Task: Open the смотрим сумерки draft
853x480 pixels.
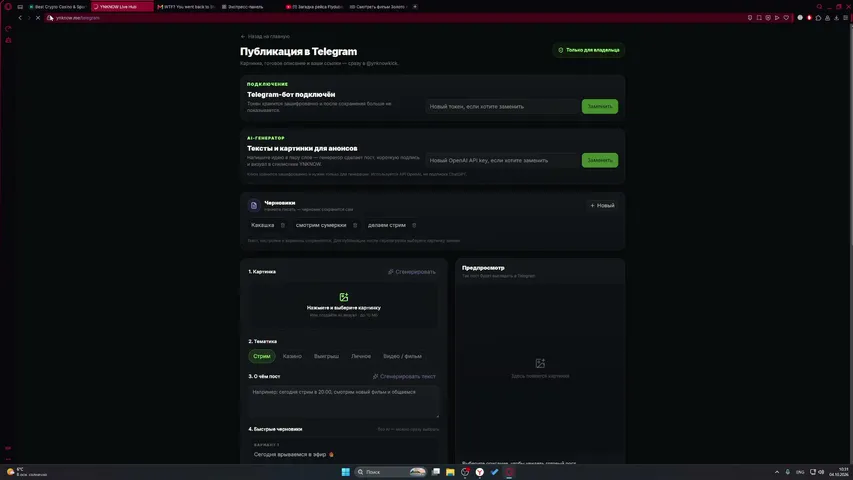Action: tap(321, 225)
